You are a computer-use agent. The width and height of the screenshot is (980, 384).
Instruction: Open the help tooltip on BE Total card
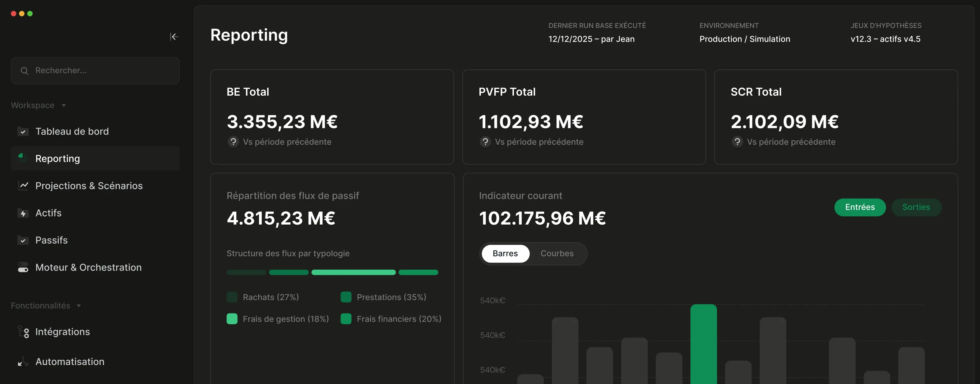coord(233,142)
